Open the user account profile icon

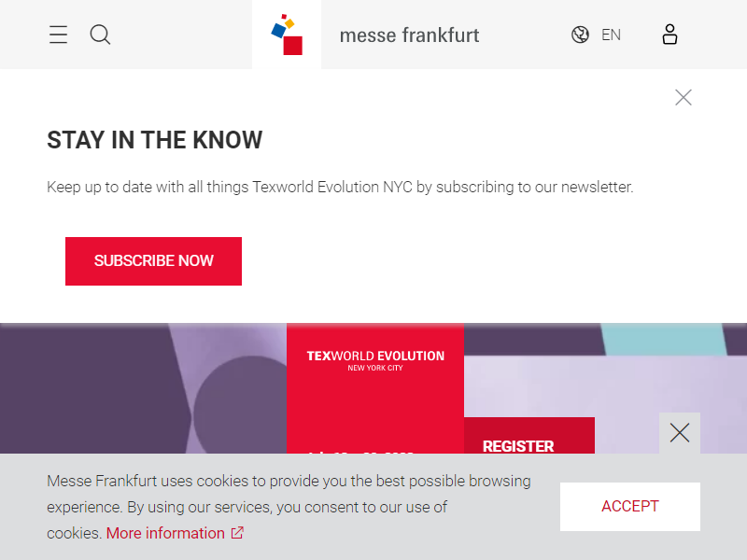pyautogui.click(x=669, y=35)
